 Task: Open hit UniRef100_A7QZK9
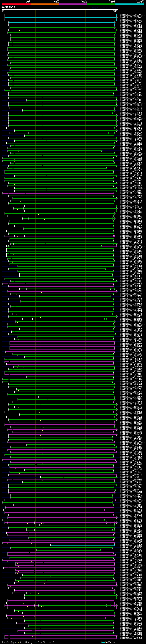(x=131, y=95)
